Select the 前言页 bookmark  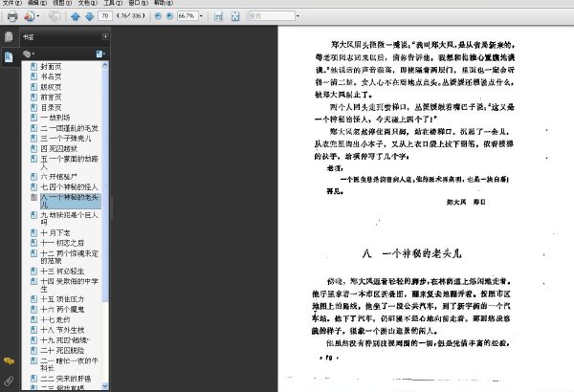coord(51,98)
